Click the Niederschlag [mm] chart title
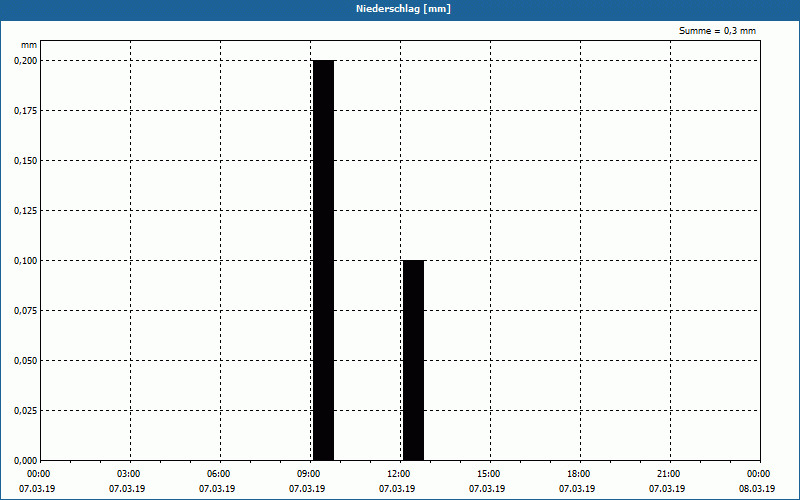 tap(403, 9)
